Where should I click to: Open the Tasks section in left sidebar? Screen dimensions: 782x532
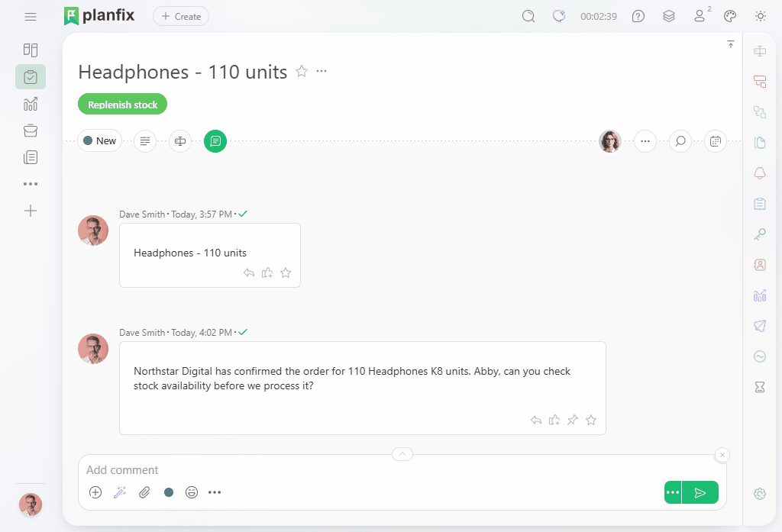click(x=31, y=77)
